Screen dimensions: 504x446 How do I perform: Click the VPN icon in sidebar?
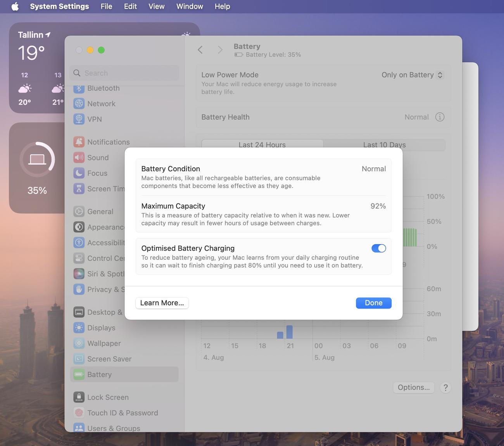(x=79, y=119)
